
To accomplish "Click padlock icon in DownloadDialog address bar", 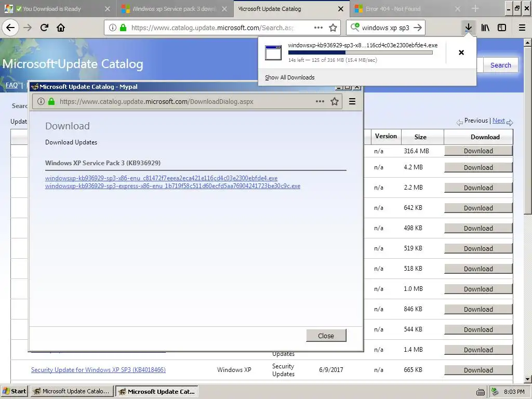I will coord(51,101).
